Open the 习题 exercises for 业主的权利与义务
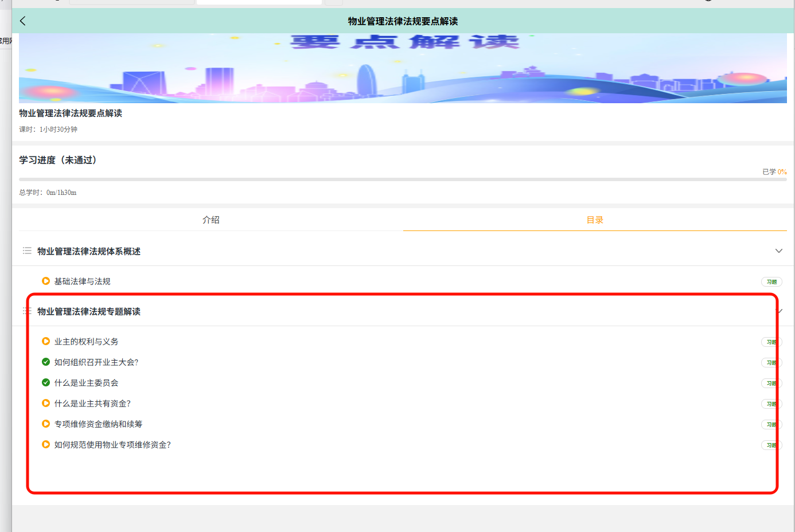This screenshot has width=795, height=532. click(x=771, y=342)
